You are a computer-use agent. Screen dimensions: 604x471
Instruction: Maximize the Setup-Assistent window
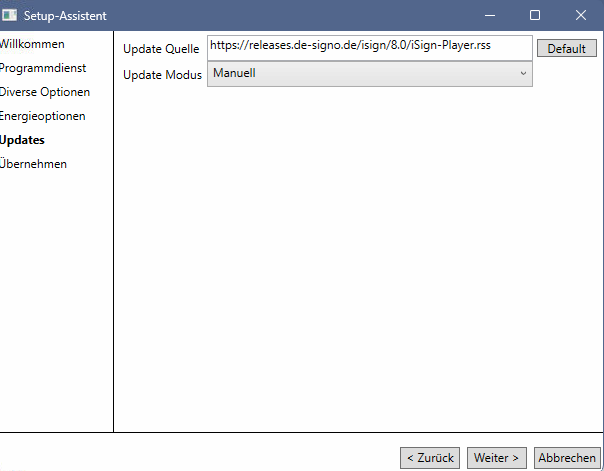pyautogui.click(x=535, y=15)
